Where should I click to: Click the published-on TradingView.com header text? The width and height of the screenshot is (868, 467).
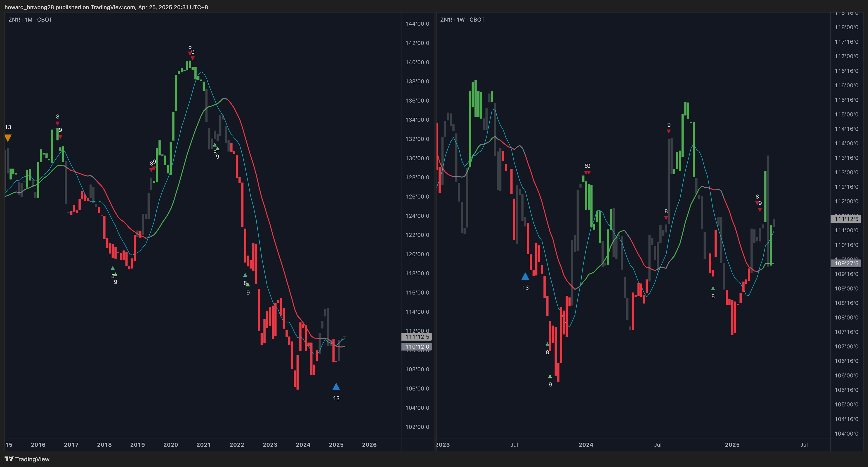(106, 7)
